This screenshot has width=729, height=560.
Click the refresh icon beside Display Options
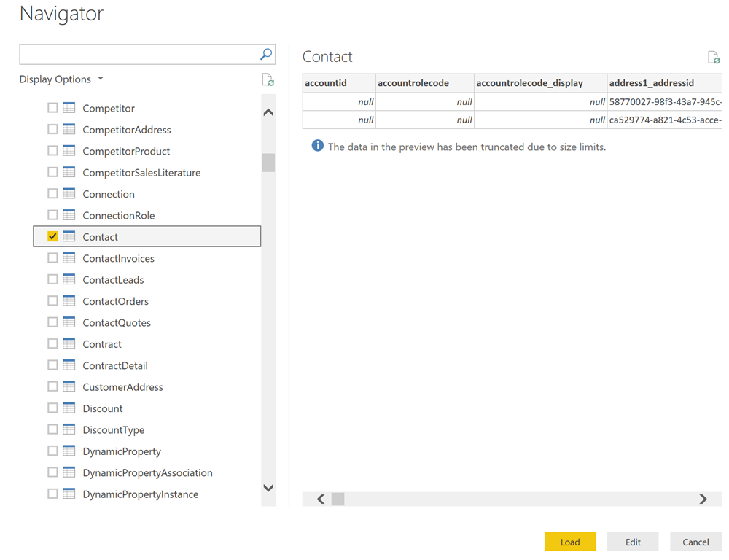(268, 80)
